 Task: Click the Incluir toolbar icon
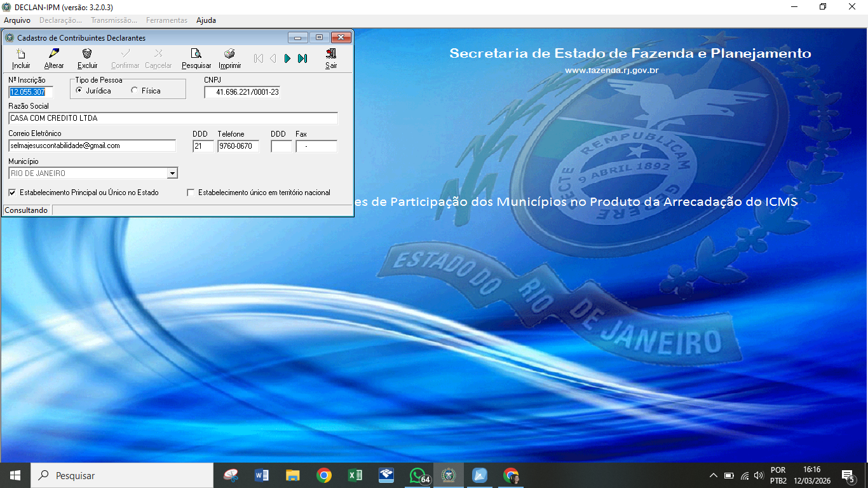coord(21,58)
